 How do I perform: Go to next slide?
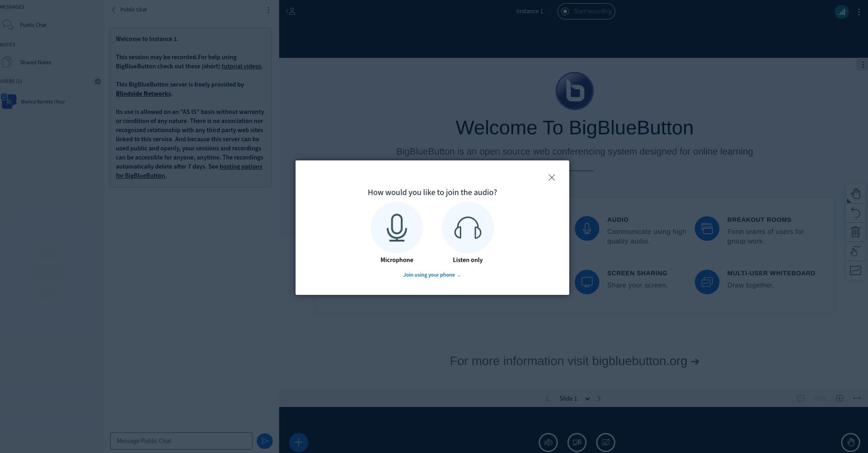pos(599,398)
